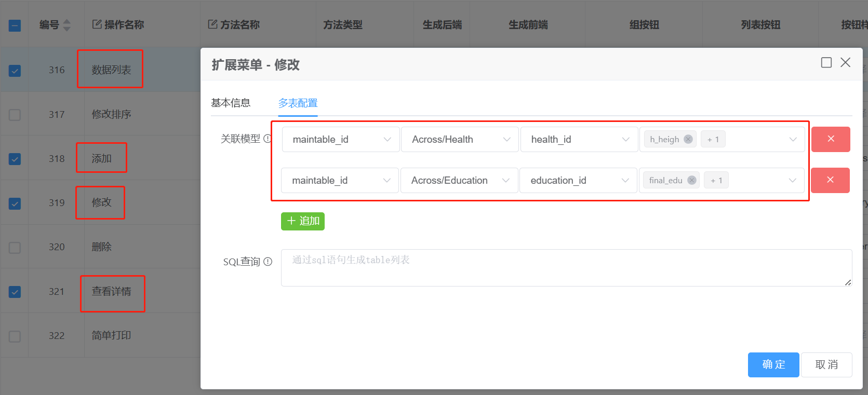The height and width of the screenshot is (395, 868).
Task: Open the Across/Health model dropdown
Action: coord(460,139)
